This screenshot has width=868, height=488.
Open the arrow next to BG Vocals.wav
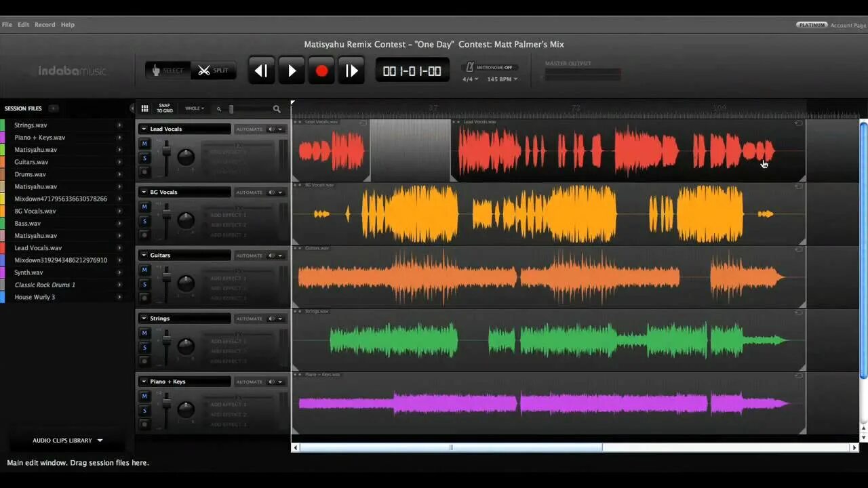(x=119, y=211)
